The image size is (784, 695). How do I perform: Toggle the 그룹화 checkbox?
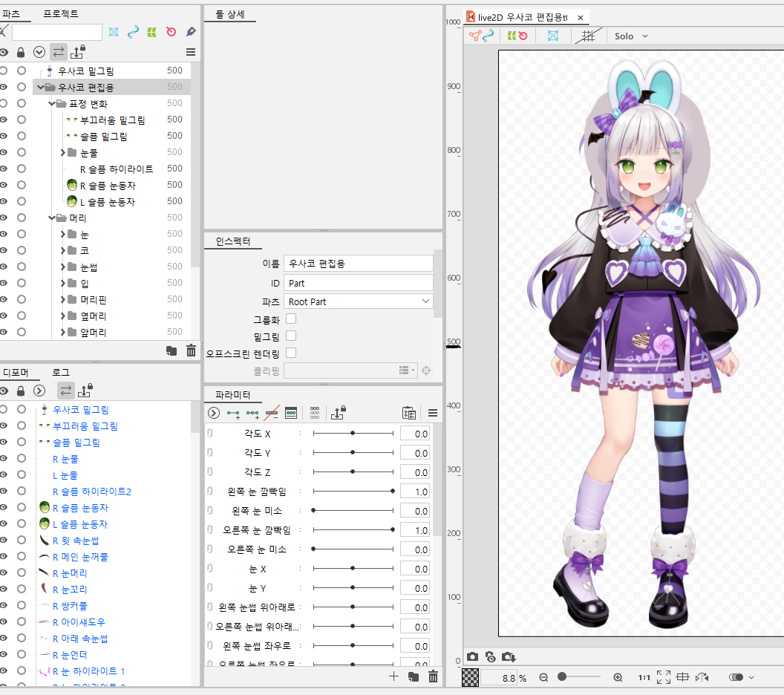point(291,319)
